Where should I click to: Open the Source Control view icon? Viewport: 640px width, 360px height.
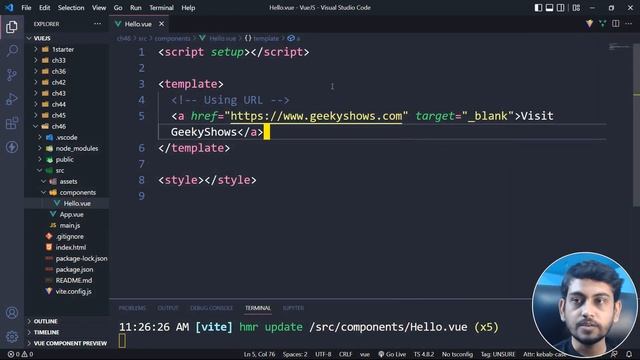[12, 75]
